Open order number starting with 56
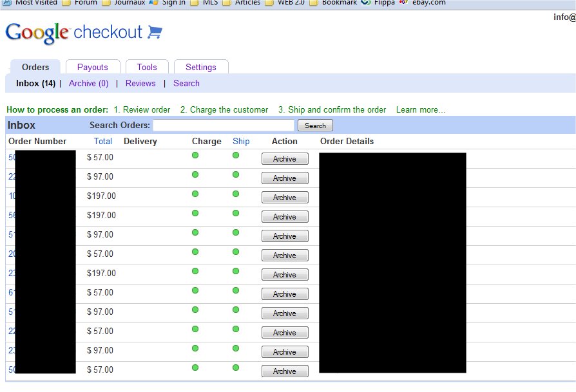Viewport: 576px width, 392px height. point(12,215)
